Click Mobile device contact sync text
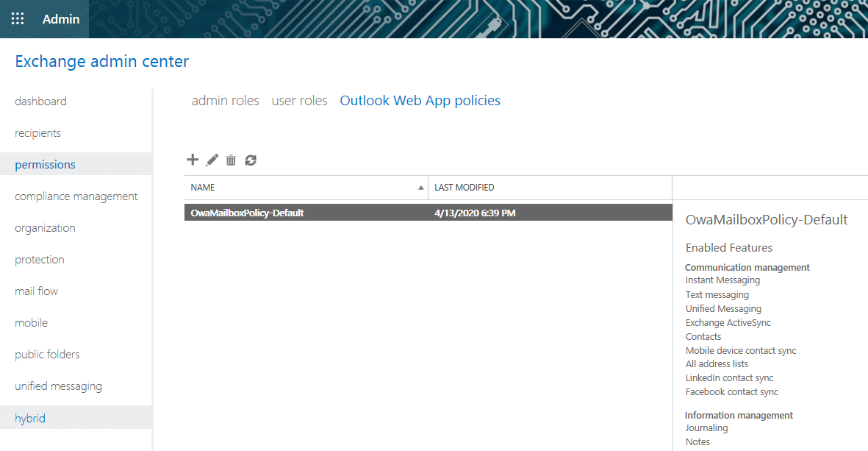Screen dimensions: 868x451 (741, 350)
